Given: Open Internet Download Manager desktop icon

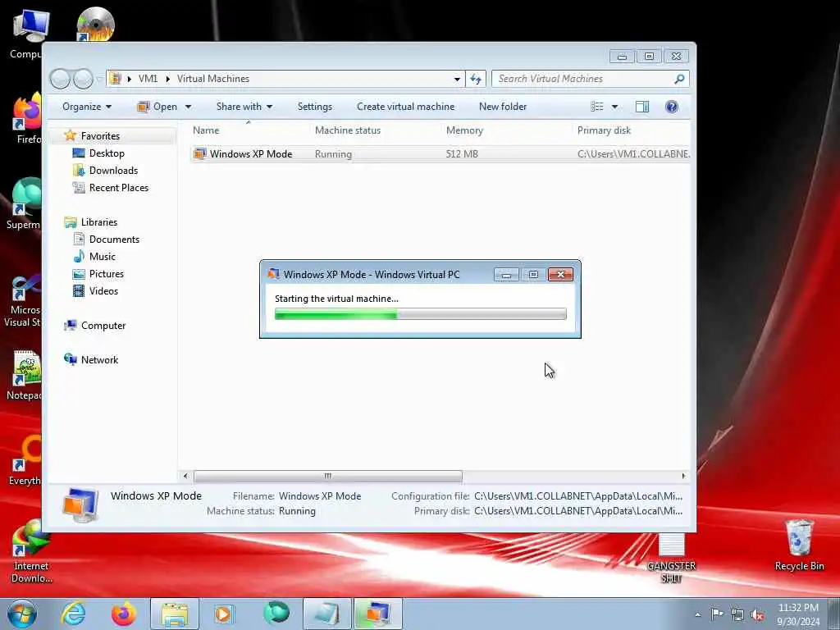Looking at the screenshot, I should [30, 552].
